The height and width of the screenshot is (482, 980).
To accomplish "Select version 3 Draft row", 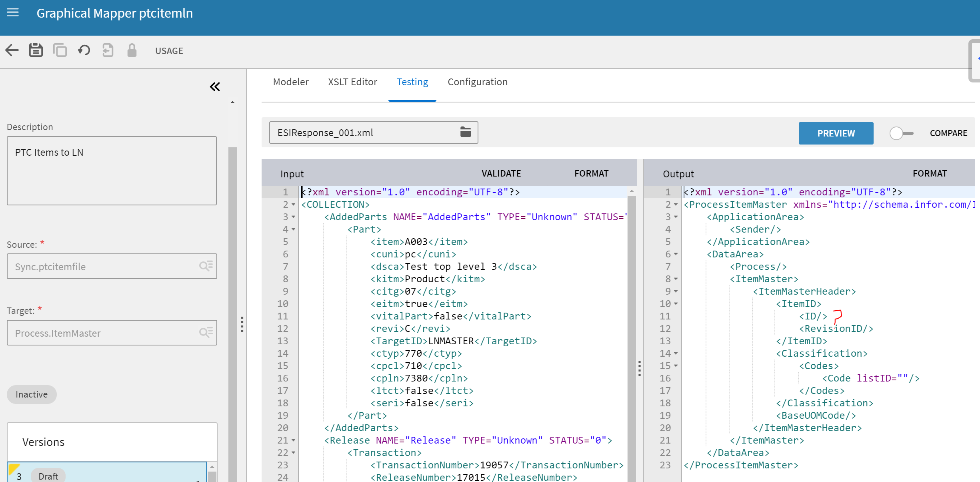I will (107, 472).
